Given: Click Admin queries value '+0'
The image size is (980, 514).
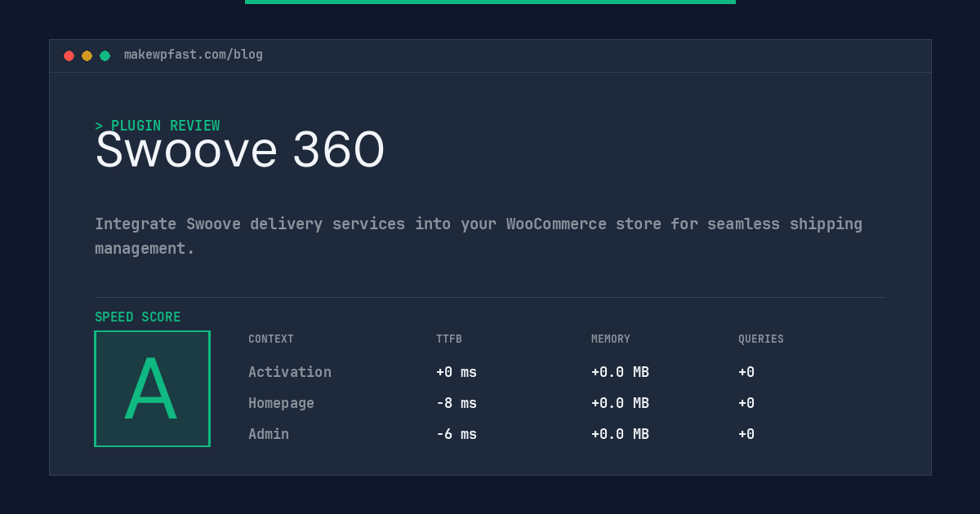Looking at the screenshot, I should coord(746,434).
